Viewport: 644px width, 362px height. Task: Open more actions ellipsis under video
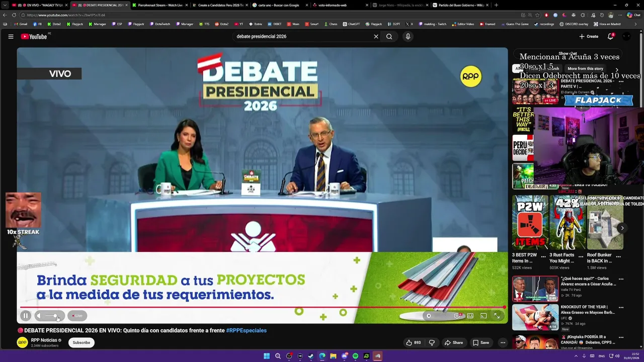[503, 342]
